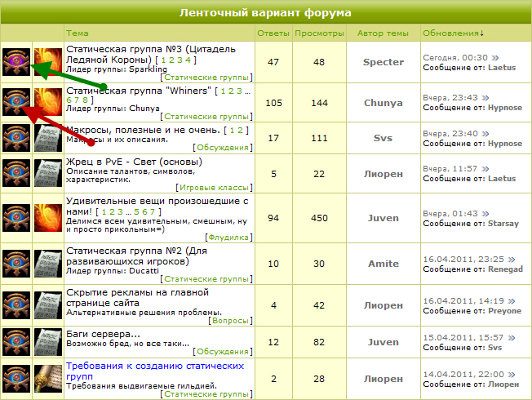Click the scroll icon next to the Макросы topic
532x400 pixels.
tap(47, 140)
